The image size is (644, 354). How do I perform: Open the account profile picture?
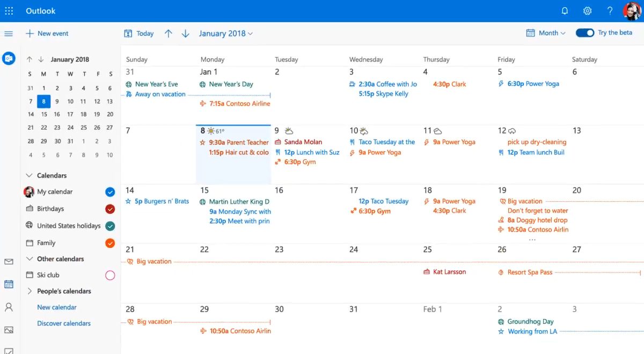click(632, 11)
